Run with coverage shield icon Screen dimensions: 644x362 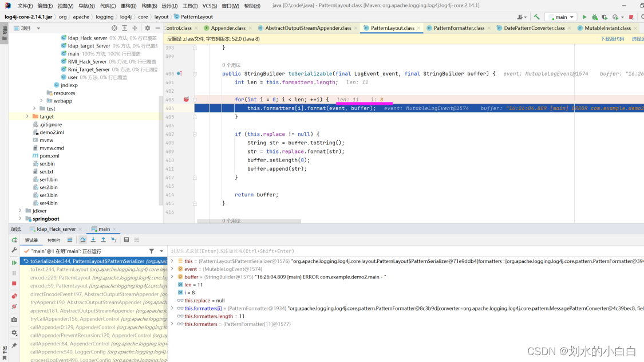pos(605,17)
